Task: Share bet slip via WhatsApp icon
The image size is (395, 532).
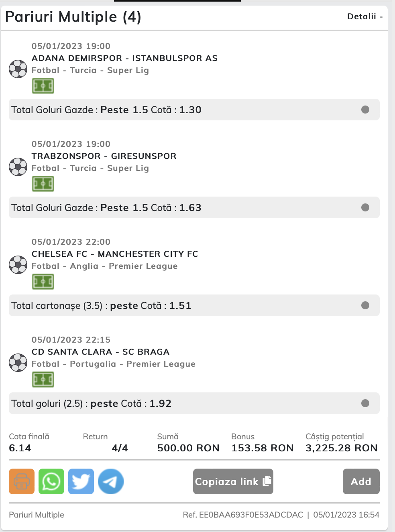Action: pyautogui.click(x=51, y=481)
